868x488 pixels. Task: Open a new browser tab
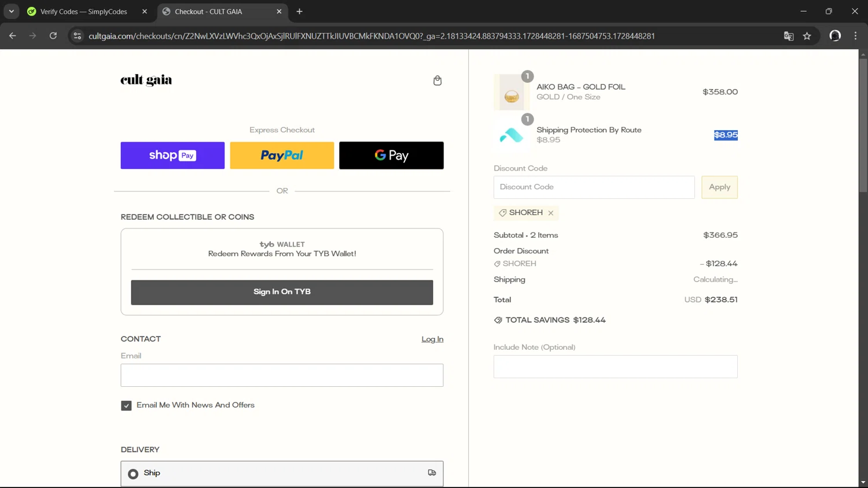click(299, 12)
